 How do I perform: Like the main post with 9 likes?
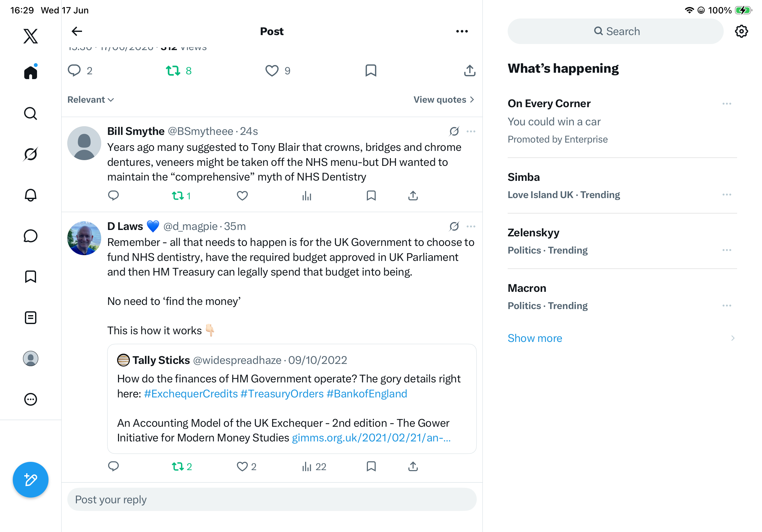277,70
